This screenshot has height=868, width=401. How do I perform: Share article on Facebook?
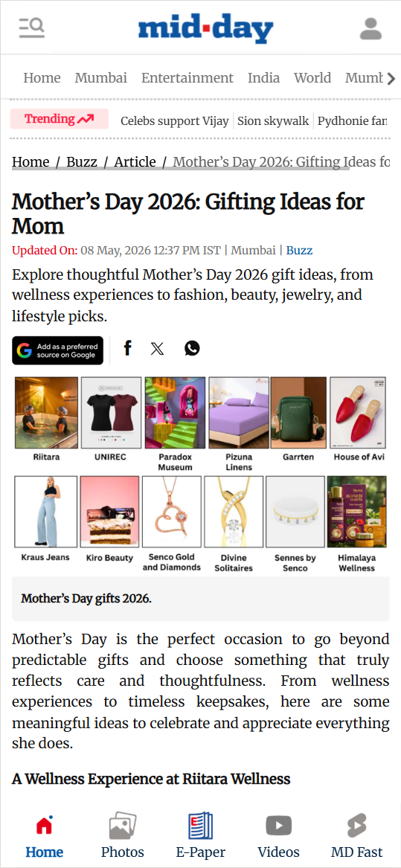[127, 348]
